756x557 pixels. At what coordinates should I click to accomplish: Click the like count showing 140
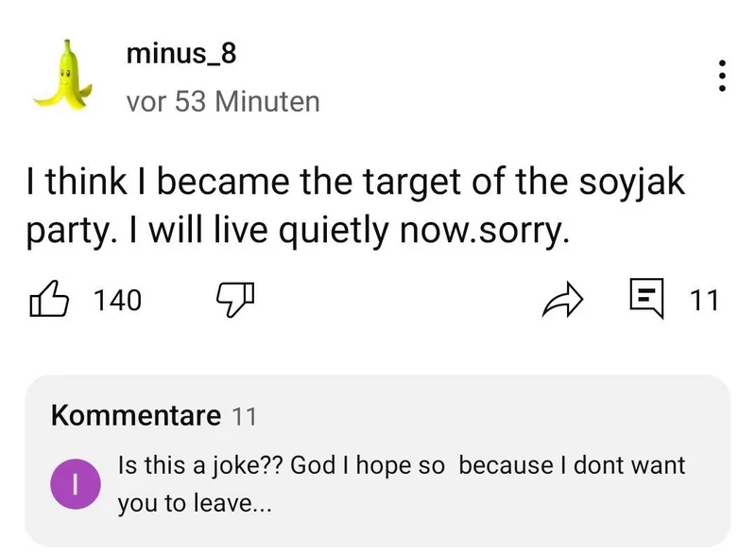[118, 302]
